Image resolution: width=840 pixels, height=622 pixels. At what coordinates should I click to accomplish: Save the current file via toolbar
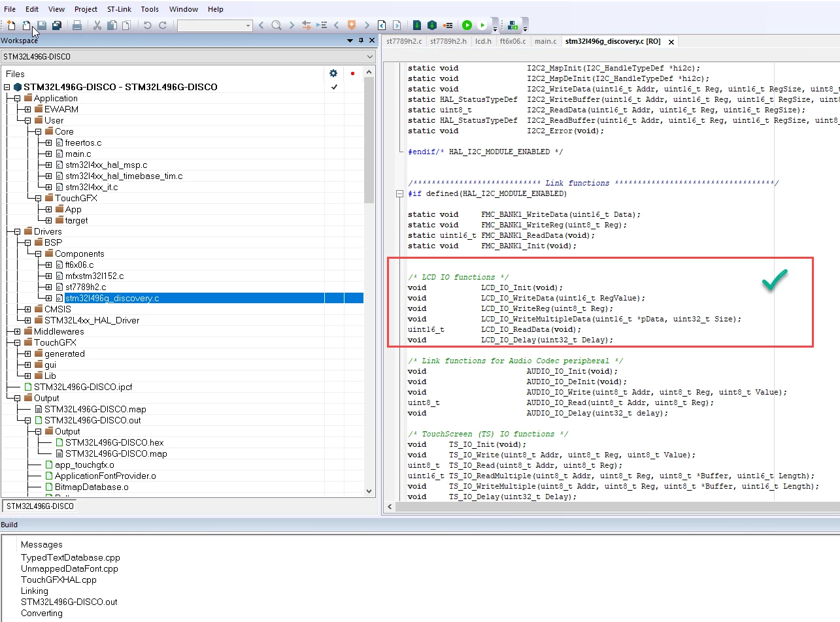pyautogui.click(x=41, y=25)
